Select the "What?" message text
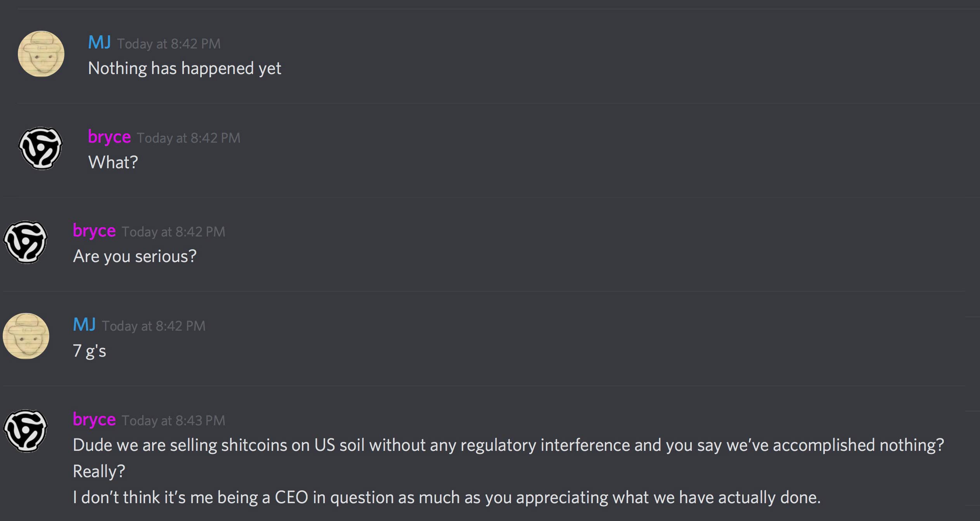Screen dimensions: 980x521 click(x=113, y=162)
